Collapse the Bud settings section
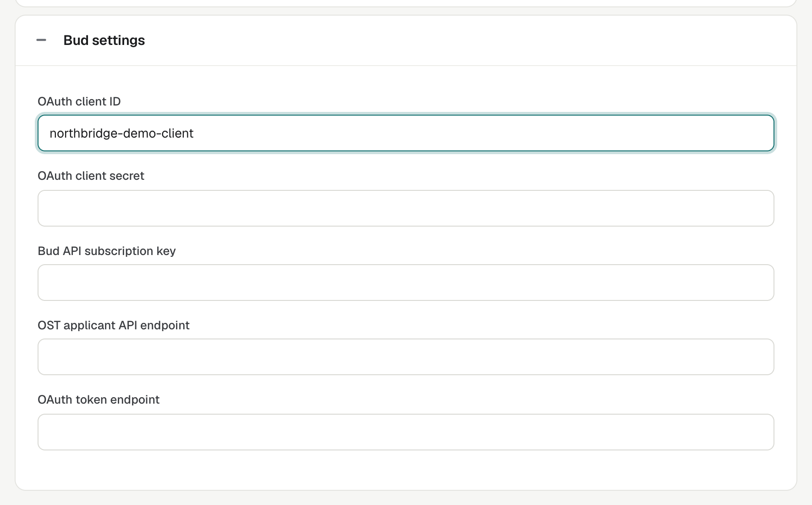812x505 pixels. [x=41, y=40]
